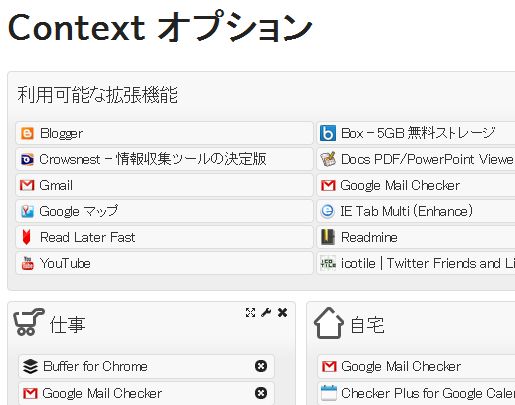
Task: Click the Crowsnest extension icon
Action: click(x=27, y=159)
